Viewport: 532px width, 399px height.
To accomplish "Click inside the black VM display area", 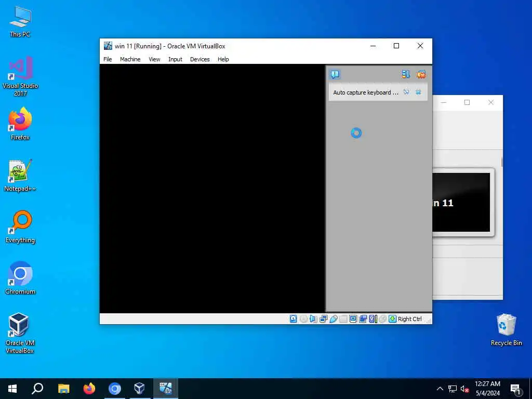I will coord(212,188).
